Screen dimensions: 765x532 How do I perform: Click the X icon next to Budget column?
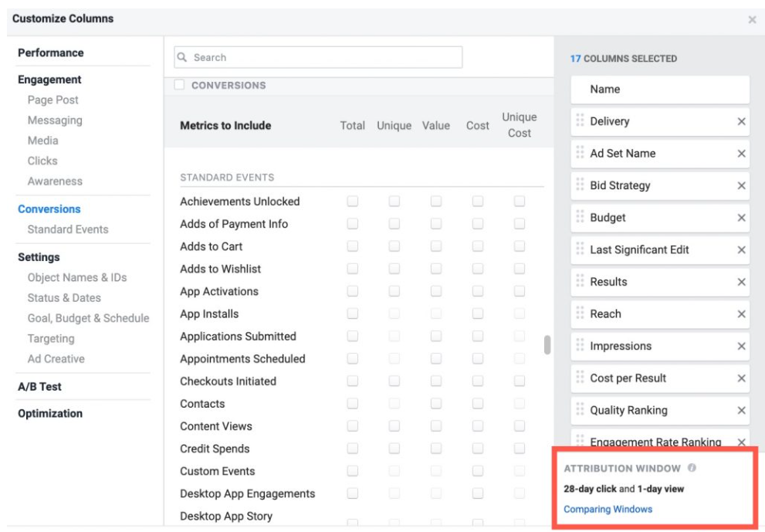point(741,218)
